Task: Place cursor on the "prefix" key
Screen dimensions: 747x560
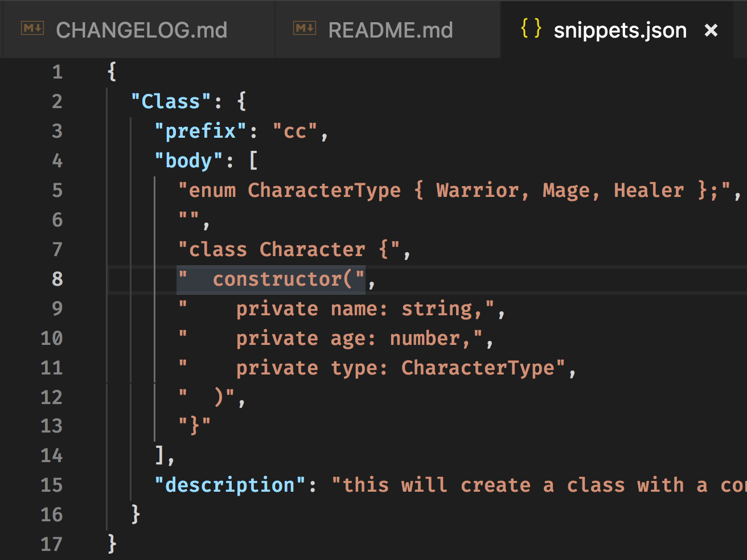Action: [200, 131]
